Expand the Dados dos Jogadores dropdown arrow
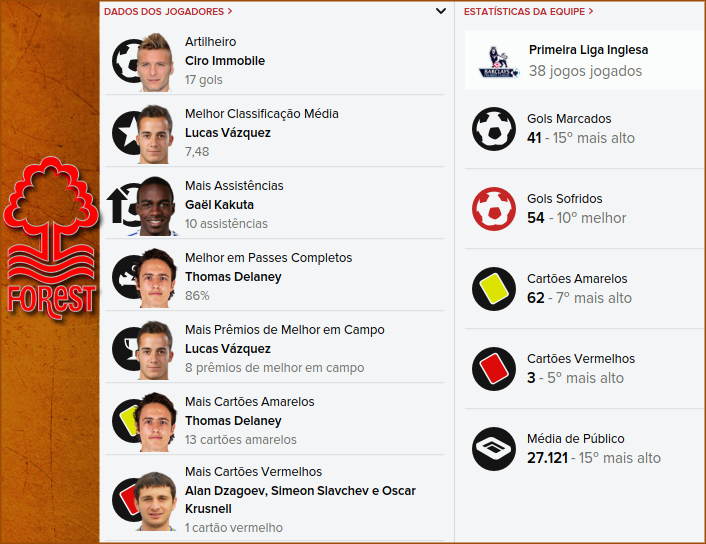 coord(441,12)
